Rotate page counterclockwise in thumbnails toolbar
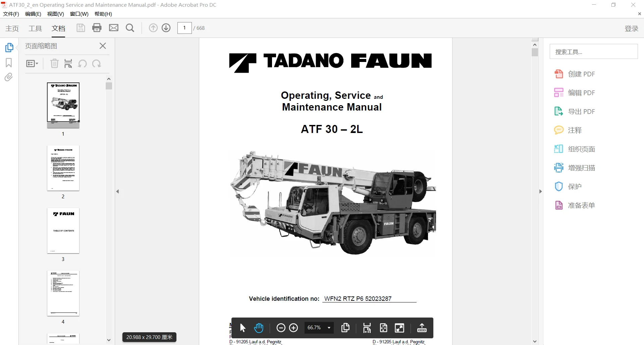This screenshot has width=644, height=345. tap(82, 63)
